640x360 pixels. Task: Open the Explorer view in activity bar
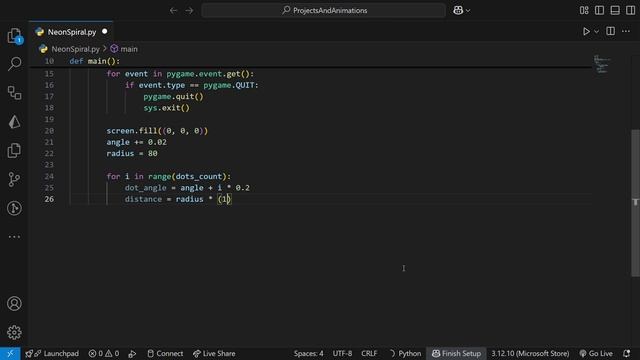coord(14,36)
